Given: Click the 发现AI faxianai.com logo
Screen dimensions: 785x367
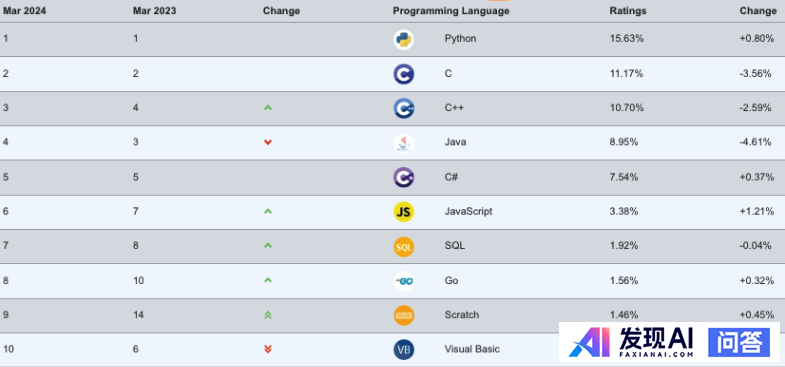Looking at the screenshot, I should [631, 342].
